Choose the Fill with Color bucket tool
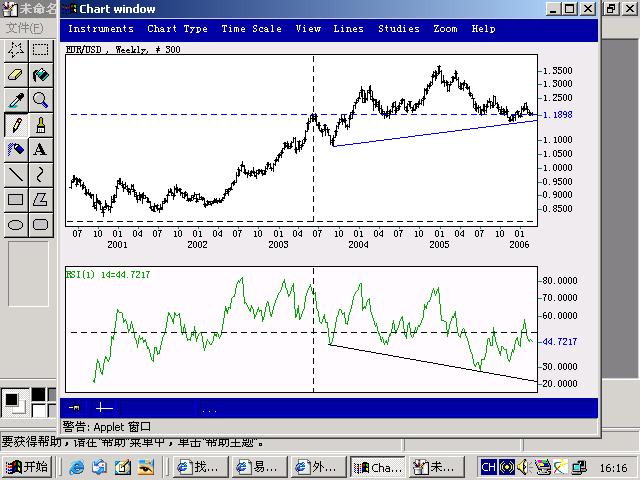This screenshot has width=640, height=480. pyautogui.click(x=40, y=75)
